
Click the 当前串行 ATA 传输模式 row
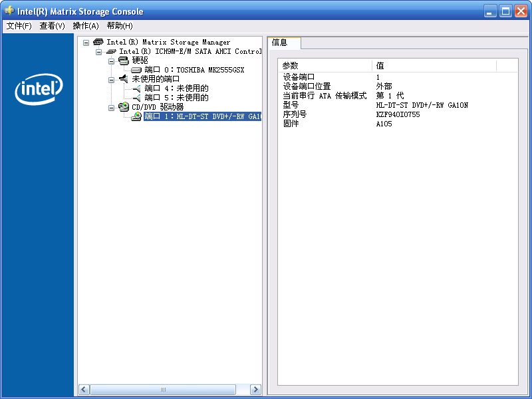click(398, 96)
